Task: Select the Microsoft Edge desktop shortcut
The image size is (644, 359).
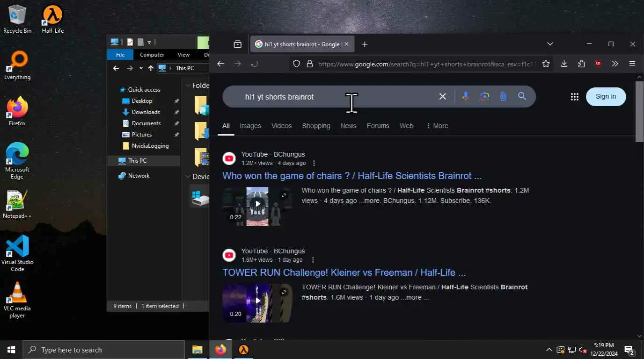Action: (17, 161)
